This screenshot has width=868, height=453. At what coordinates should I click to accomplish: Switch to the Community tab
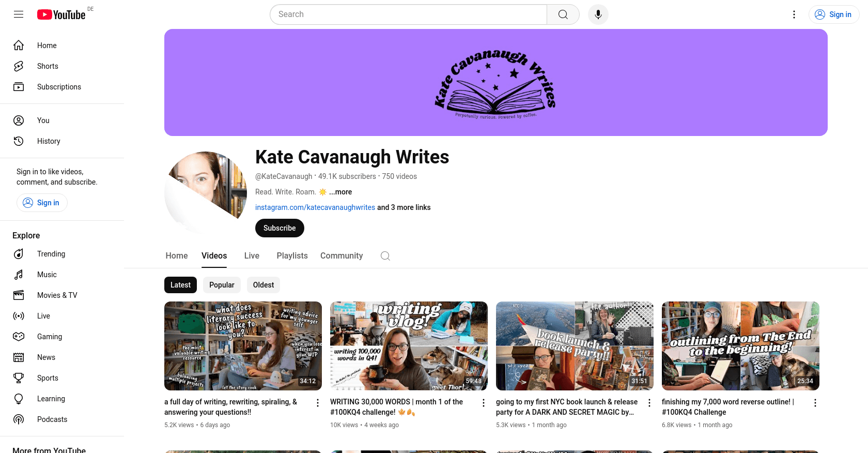(342, 256)
